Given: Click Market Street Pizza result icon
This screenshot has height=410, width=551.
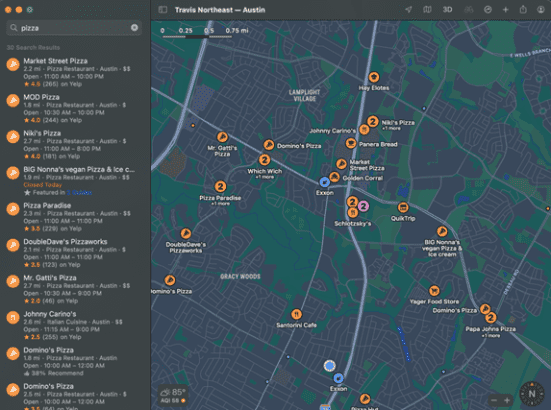Looking at the screenshot, I should pyautogui.click(x=13, y=64).
